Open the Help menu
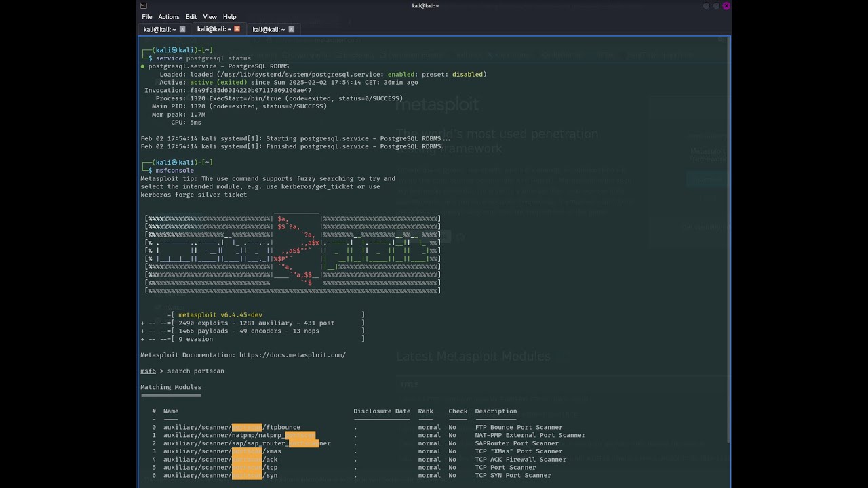The width and height of the screenshot is (868, 488). (x=230, y=17)
